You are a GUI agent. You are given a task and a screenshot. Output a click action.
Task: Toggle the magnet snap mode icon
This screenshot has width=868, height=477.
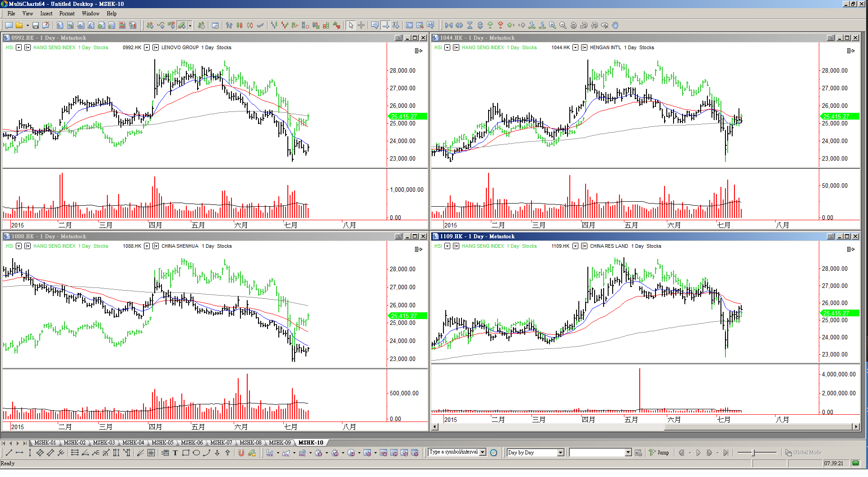[241, 453]
